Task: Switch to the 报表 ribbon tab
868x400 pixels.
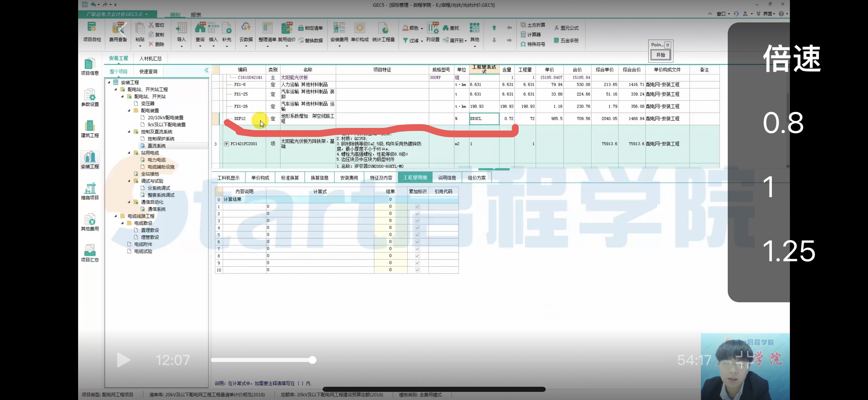Action: (x=196, y=15)
